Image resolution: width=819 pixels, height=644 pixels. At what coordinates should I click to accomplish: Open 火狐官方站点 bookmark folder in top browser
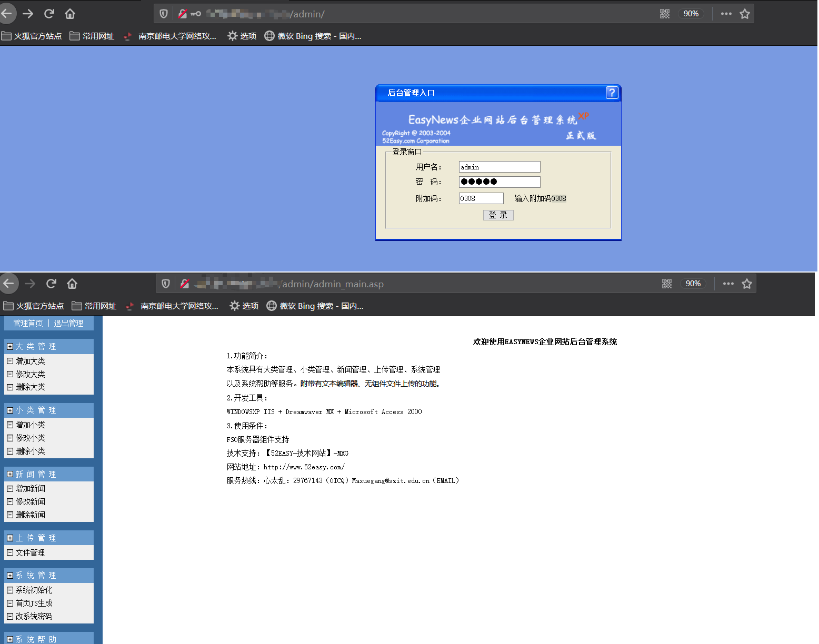[x=32, y=36]
